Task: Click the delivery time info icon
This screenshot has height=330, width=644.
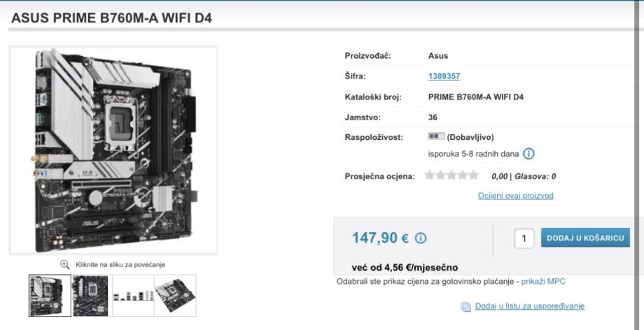Action: coord(528,154)
